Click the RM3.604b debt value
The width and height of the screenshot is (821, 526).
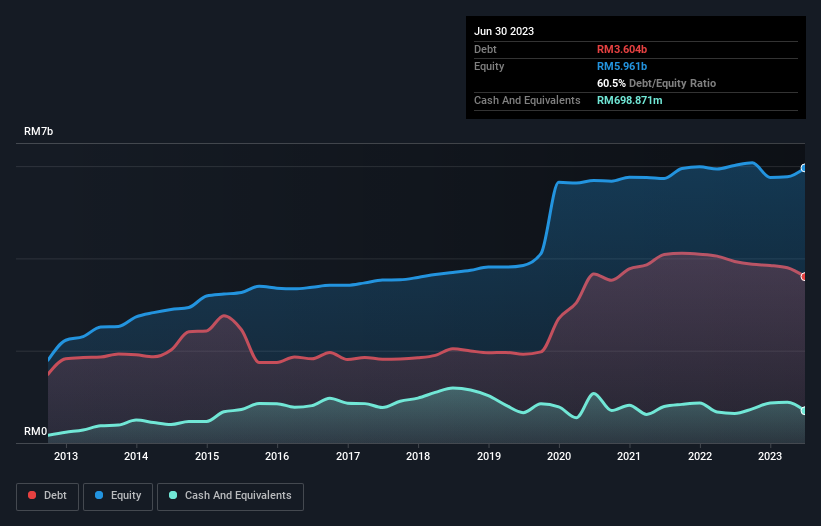(x=622, y=49)
